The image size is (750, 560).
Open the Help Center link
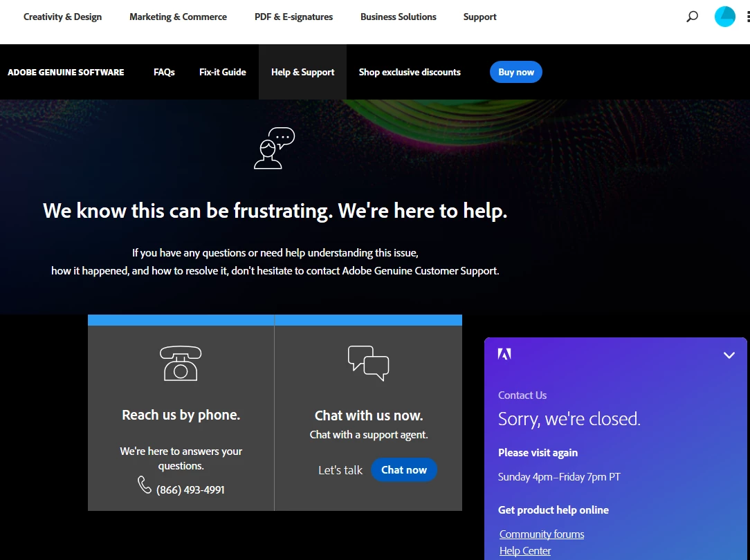525,551
